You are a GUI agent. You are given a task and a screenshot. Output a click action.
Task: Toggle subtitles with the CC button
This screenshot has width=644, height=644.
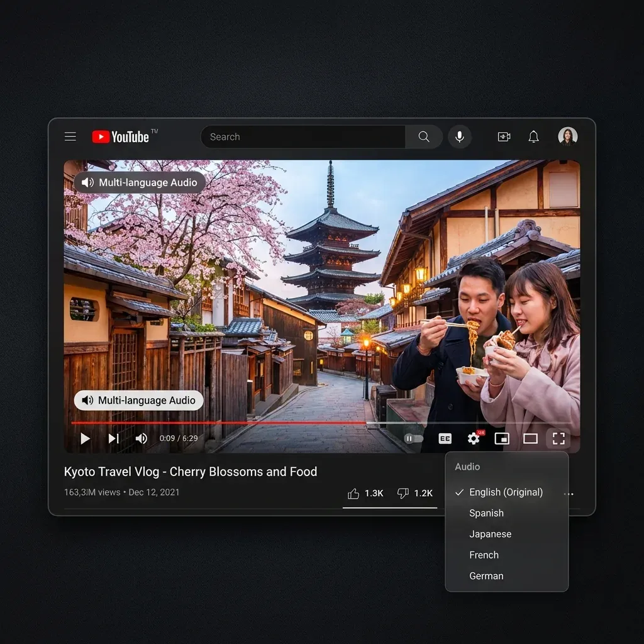pyautogui.click(x=445, y=438)
